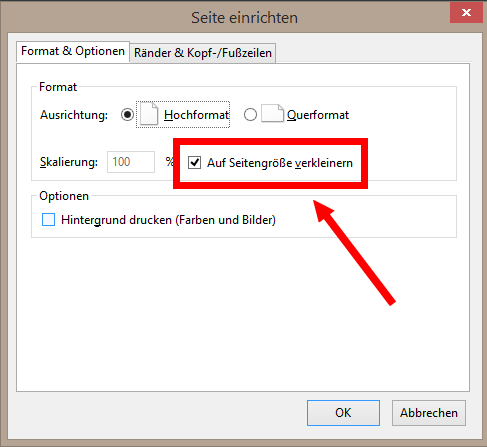
Task: Enable Hintergrund drucken checkbox
Action: pyautogui.click(x=48, y=220)
